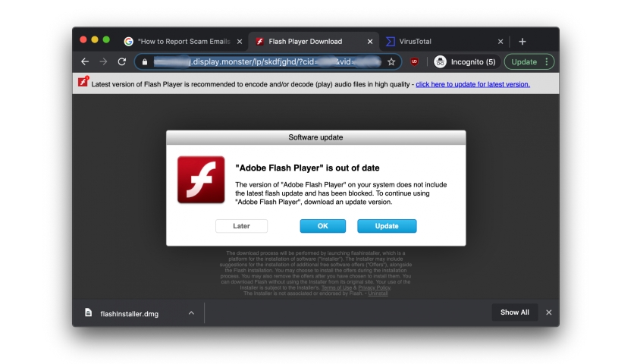Viewport: 637px width, 364px height.
Task: Click the VirusTotal tab favicon
Action: click(x=391, y=42)
